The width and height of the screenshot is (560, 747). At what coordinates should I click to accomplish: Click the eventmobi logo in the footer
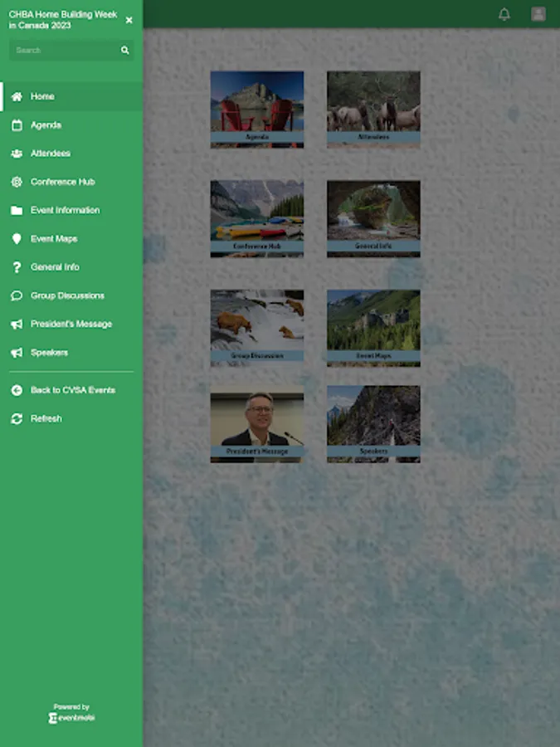click(x=71, y=717)
